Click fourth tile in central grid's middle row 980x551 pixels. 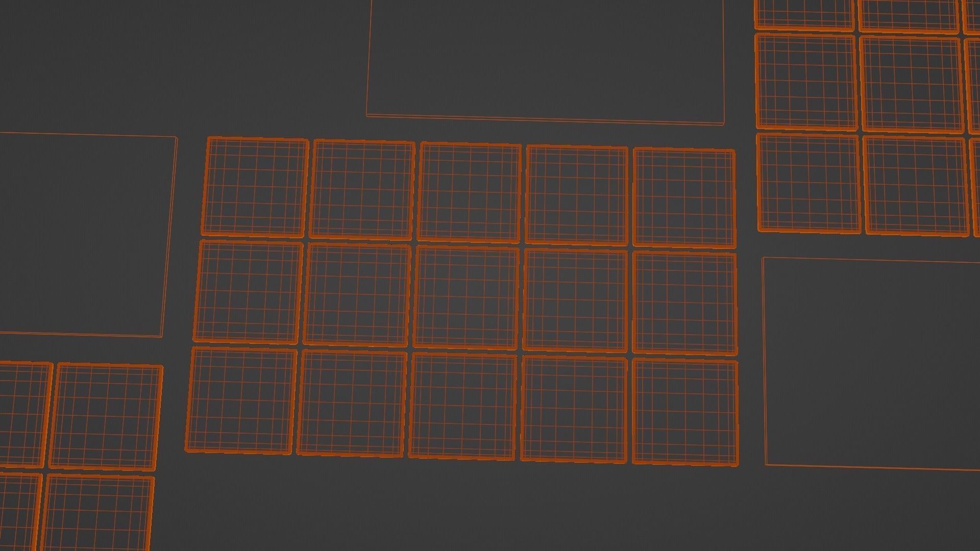575,300
